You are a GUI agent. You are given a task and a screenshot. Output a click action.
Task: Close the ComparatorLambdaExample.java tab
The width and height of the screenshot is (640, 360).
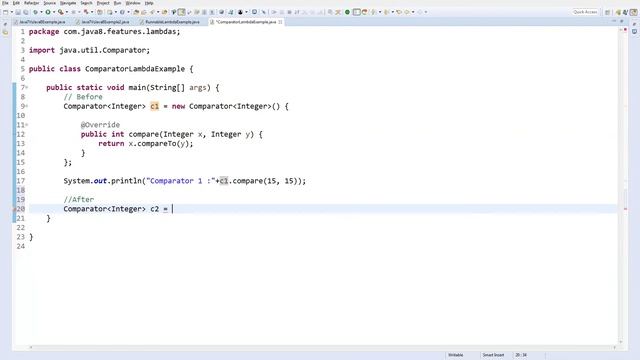pyautogui.click(x=280, y=22)
